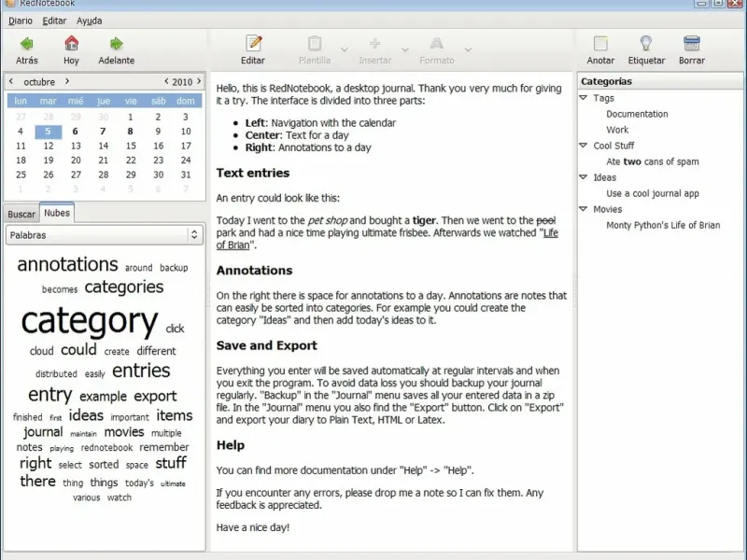Click the 'Save and Export' heading
The height and width of the screenshot is (560, 747).
click(x=267, y=345)
